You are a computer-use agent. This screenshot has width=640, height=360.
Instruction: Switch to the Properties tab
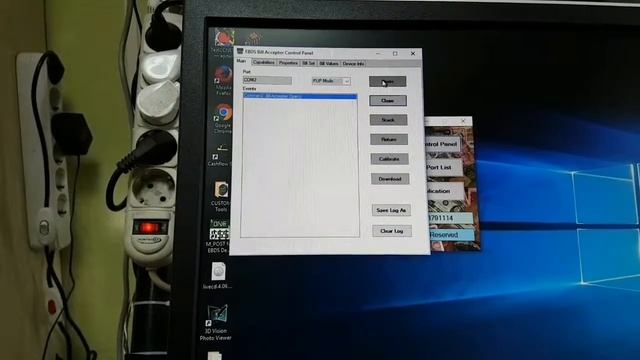[288, 63]
